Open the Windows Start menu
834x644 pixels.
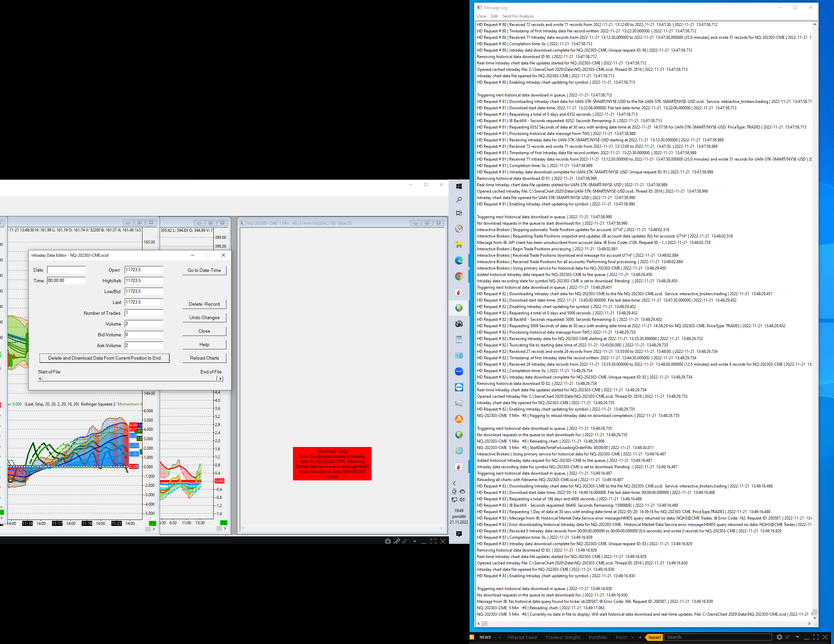coord(459,186)
